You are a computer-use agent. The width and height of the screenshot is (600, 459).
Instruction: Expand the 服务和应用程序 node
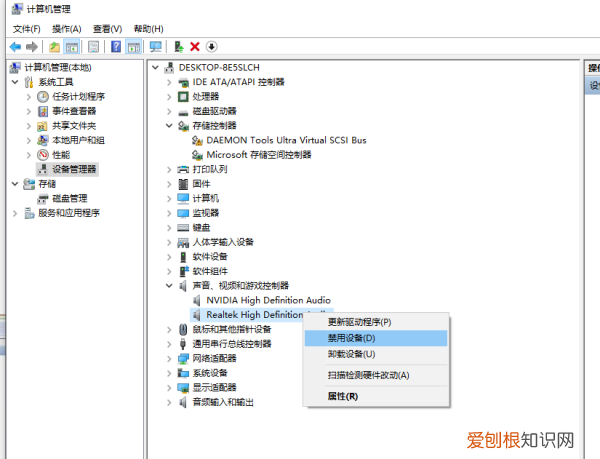pyautogui.click(x=15, y=213)
